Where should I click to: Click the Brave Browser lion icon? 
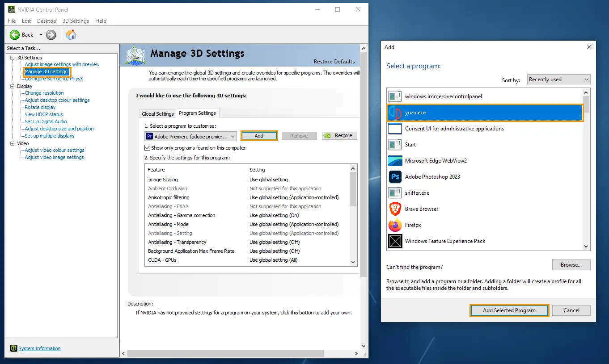(395, 209)
